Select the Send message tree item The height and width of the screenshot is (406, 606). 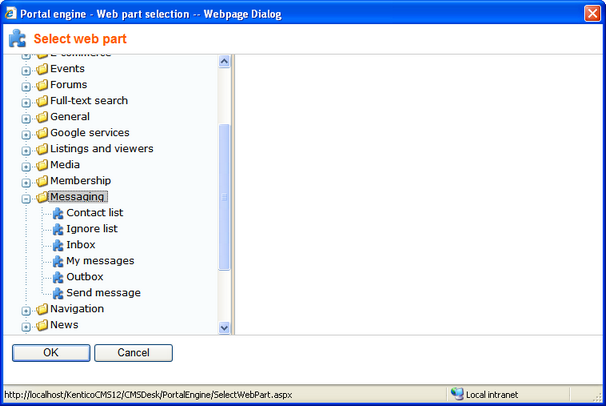[103, 293]
